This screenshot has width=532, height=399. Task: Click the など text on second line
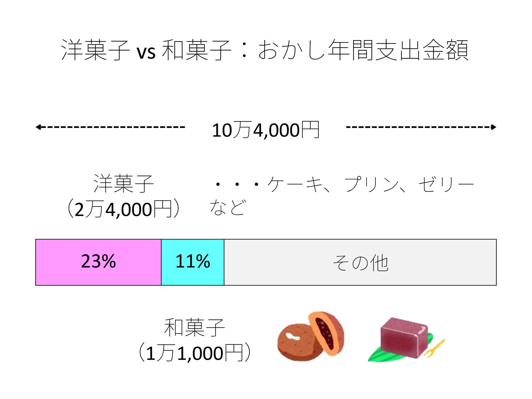(x=228, y=207)
